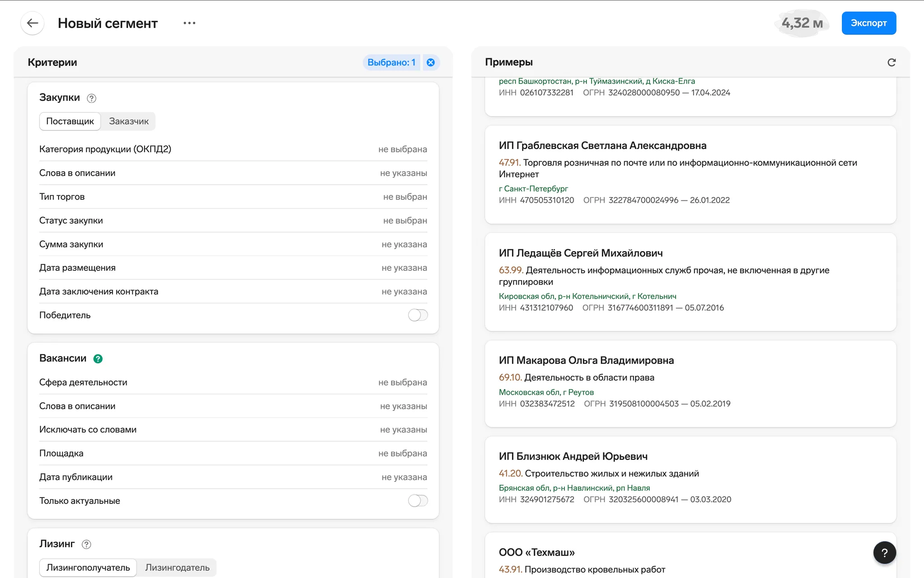
Task: Click Кировская обл, р-н Котельничский address
Action: pyautogui.click(x=587, y=296)
